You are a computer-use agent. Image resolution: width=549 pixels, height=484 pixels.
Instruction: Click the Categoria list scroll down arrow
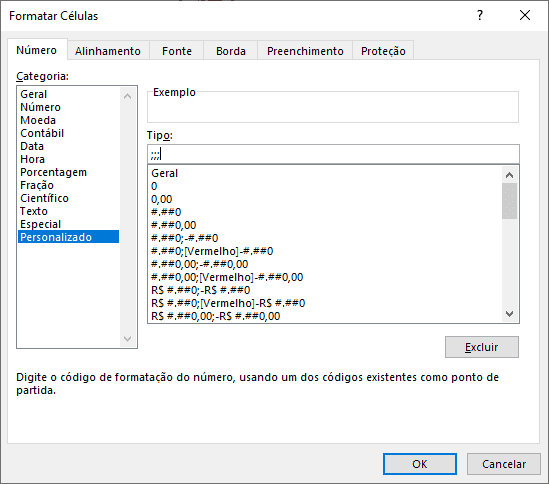[x=127, y=339]
